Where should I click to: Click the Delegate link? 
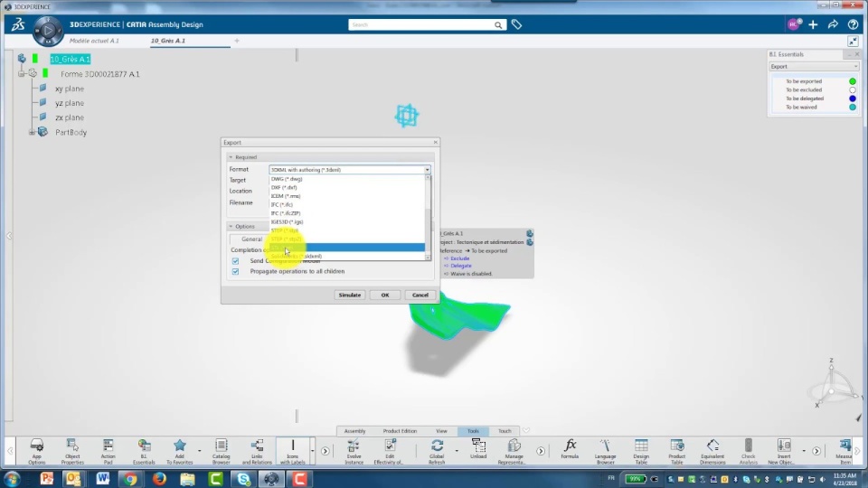pos(460,266)
